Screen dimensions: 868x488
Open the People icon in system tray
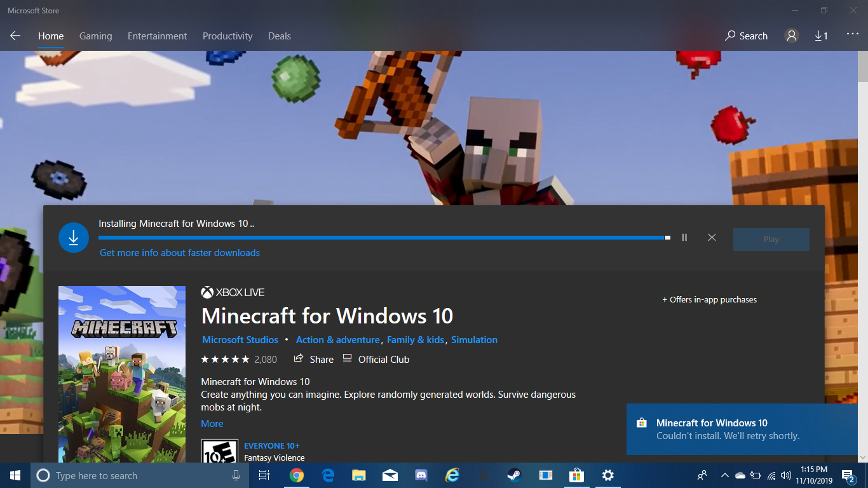tap(702, 475)
